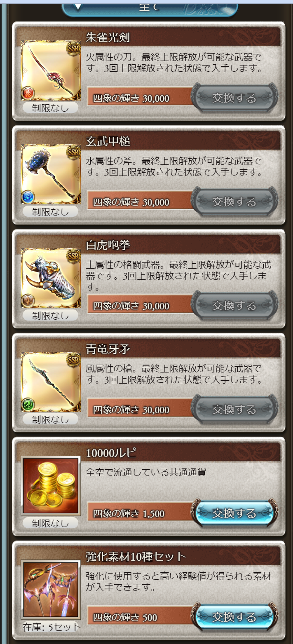Click the wind element badge on 青竜牙矛
The height and width of the screenshot is (644, 293).
coord(28,405)
